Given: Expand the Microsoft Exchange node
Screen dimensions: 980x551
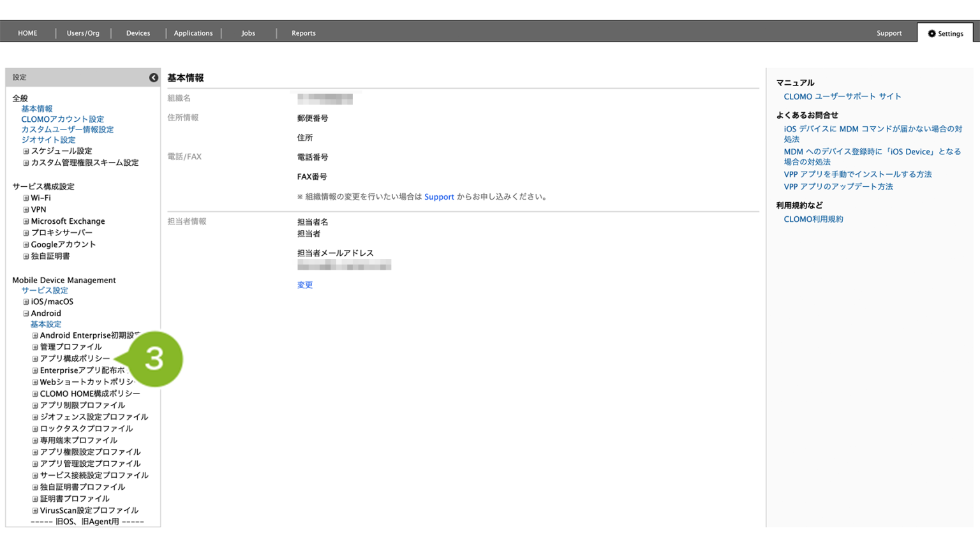Looking at the screenshot, I should pyautogui.click(x=26, y=222).
